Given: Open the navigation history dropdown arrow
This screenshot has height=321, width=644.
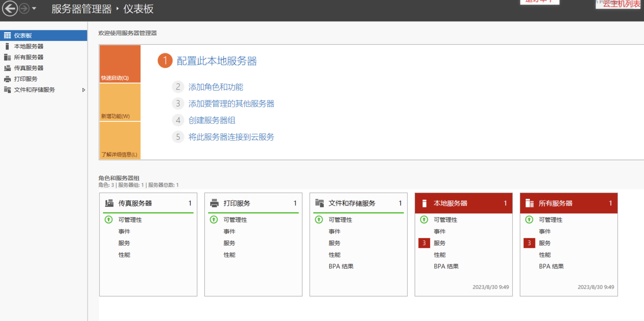Looking at the screenshot, I should point(34,9).
